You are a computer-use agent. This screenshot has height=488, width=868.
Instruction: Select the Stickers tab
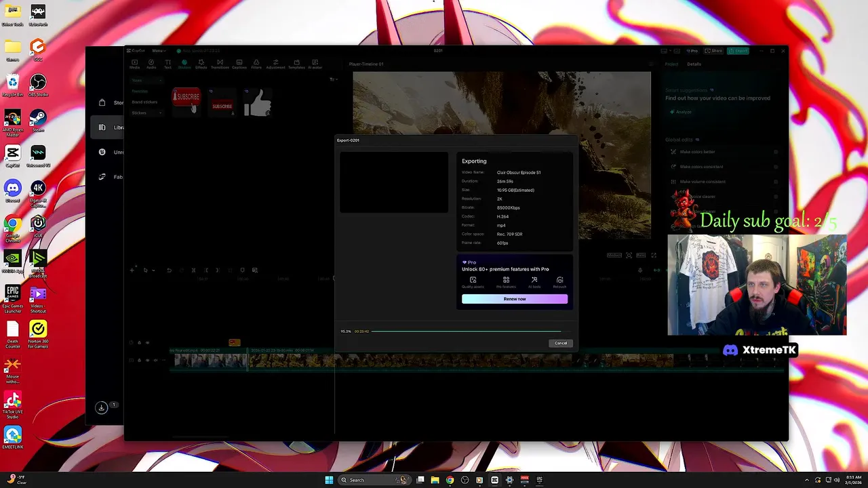[184, 64]
